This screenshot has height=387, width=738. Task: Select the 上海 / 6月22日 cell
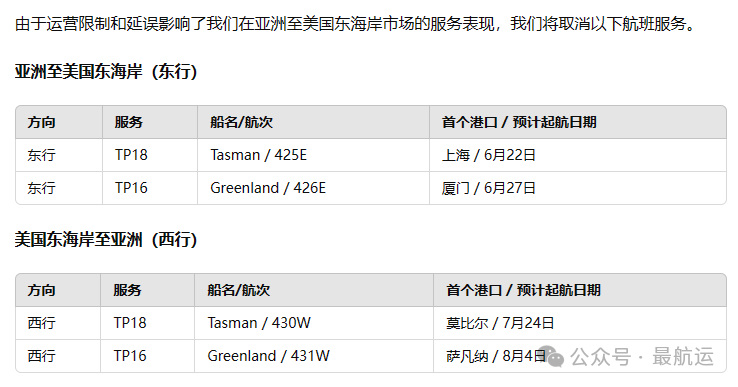578,155
